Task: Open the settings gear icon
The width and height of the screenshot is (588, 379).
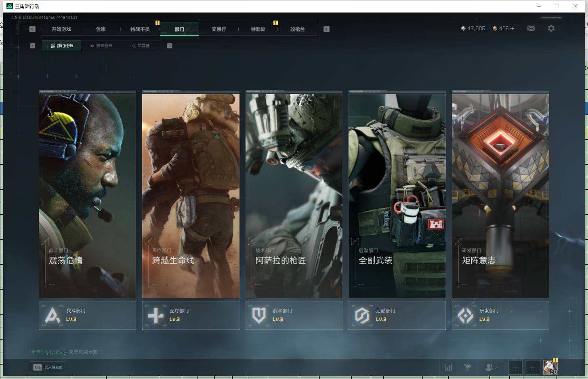Action: (551, 29)
